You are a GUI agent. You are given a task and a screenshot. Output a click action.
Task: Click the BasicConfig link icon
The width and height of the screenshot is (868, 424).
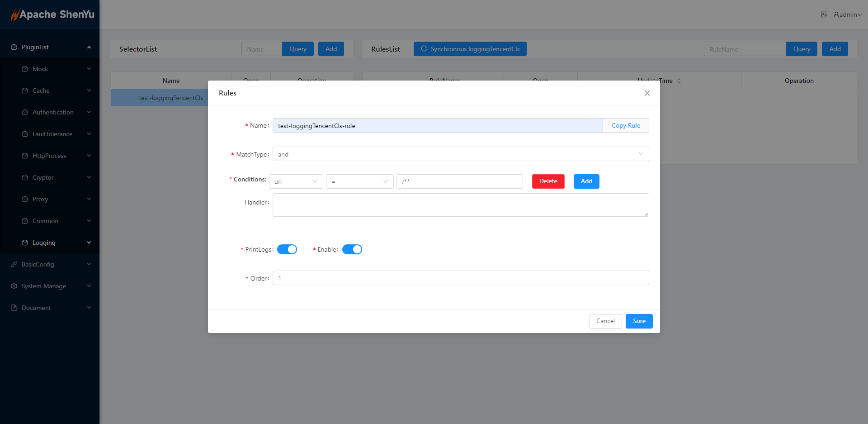tap(14, 264)
